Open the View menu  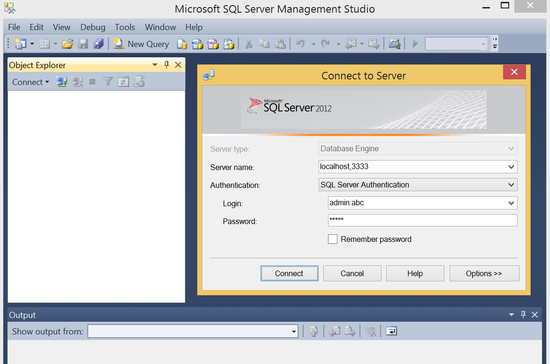pos(61,27)
